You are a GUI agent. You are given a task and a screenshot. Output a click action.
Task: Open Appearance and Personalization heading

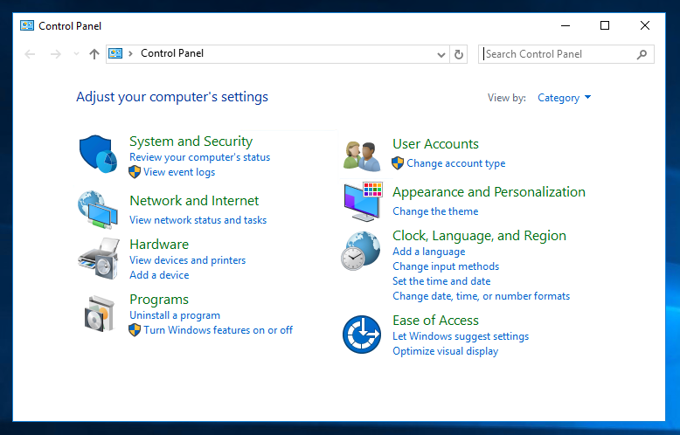coord(489,192)
